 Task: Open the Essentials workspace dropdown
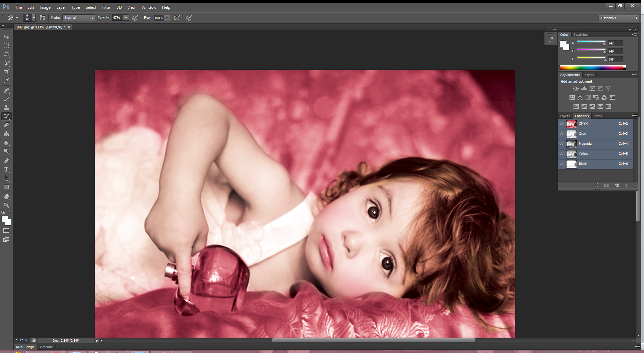[619, 18]
